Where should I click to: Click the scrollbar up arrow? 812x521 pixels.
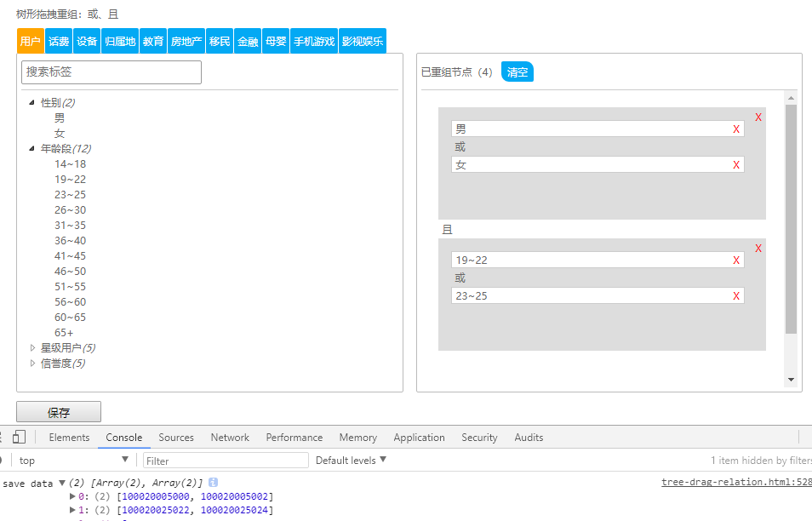pos(791,97)
